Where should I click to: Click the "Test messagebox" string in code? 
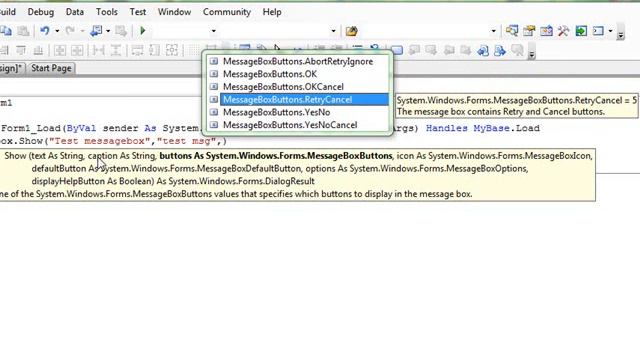click(x=100, y=141)
